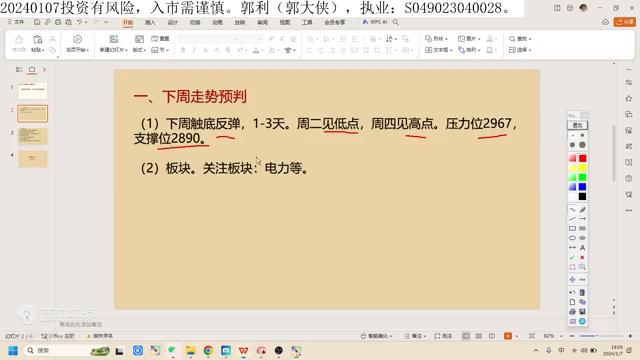Click the three-dots more icon in right sidebar

629,211
